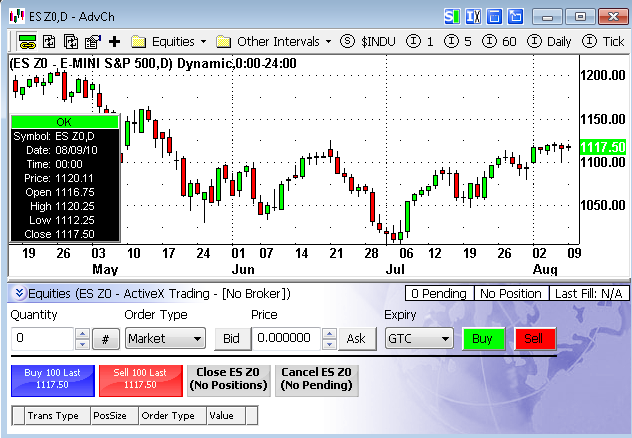Click the Trans Type column header
This screenshot has height=438, width=632.
pyautogui.click(x=57, y=415)
